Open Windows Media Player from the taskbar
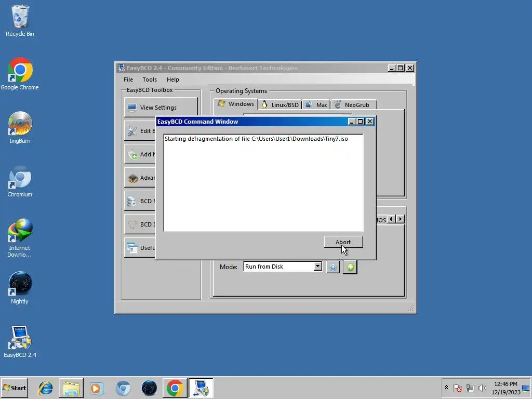This screenshot has height=399, width=532. tap(96, 388)
